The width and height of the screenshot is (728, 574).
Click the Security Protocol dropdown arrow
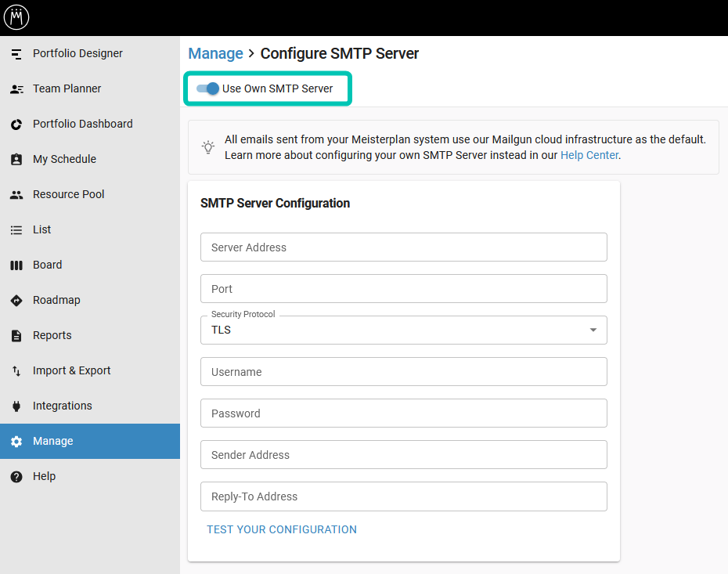coord(593,330)
